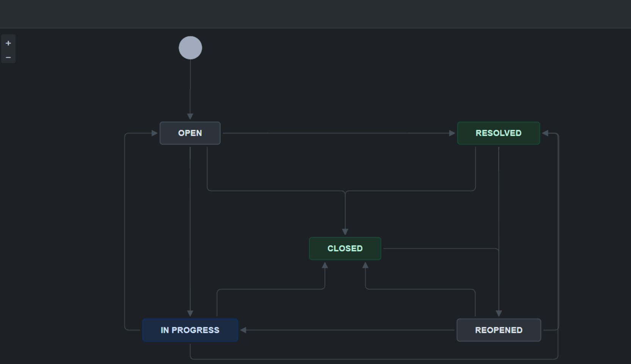The height and width of the screenshot is (364, 631).
Task: Select the OPEN status node
Action: [x=190, y=133]
